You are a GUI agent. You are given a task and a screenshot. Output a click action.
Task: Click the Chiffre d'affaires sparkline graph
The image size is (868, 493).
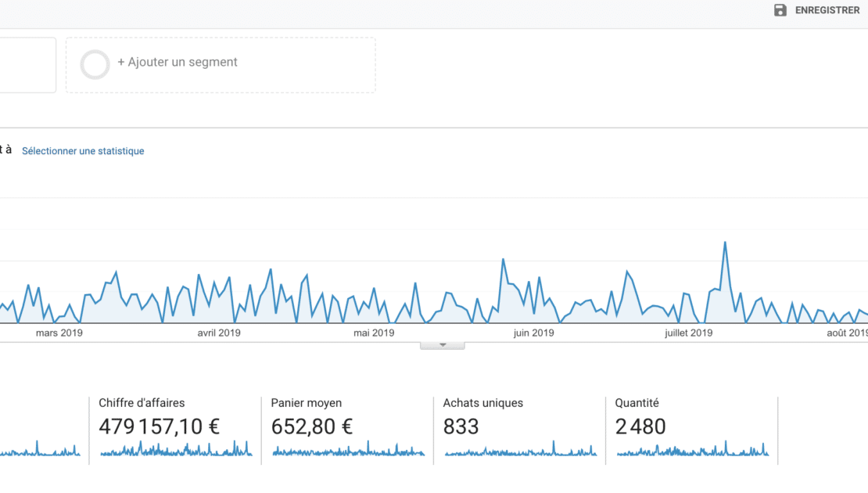point(176,450)
